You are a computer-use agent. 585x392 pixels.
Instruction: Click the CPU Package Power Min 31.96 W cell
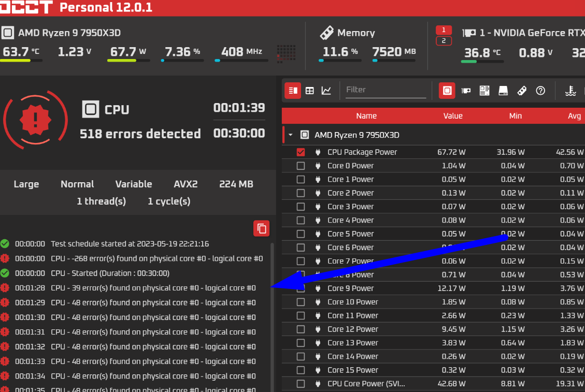[511, 152]
